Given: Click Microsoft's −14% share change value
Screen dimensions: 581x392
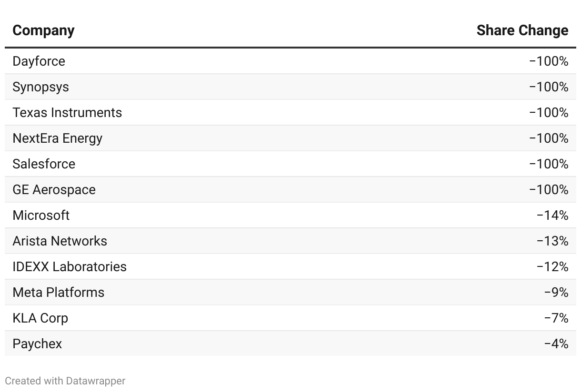Looking at the screenshot, I should click(552, 216).
